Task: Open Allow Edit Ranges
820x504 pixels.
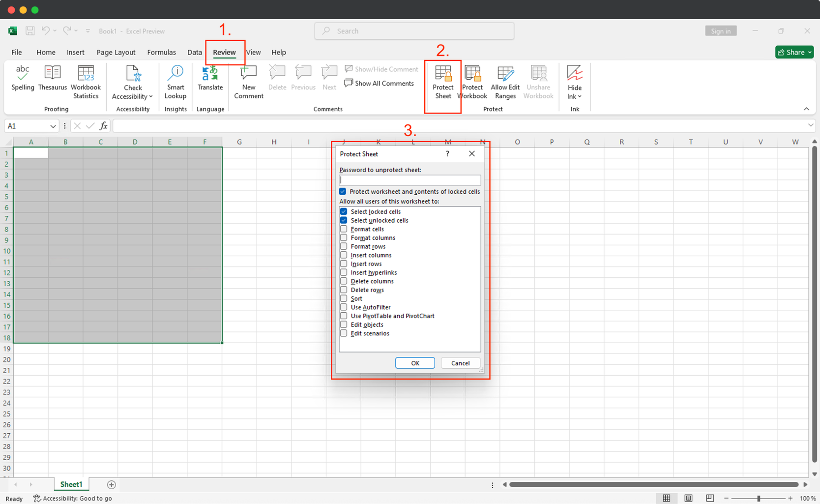Action: click(505, 81)
